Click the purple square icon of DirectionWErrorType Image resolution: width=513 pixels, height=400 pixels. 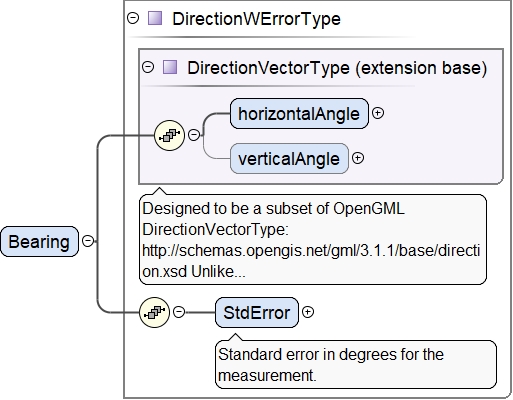click(155, 18)
